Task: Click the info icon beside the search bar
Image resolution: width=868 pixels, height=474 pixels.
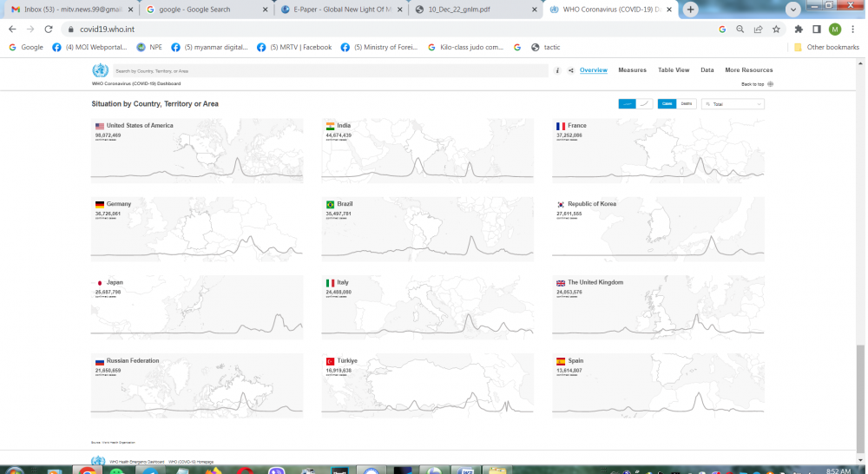Action: [557, 70]
